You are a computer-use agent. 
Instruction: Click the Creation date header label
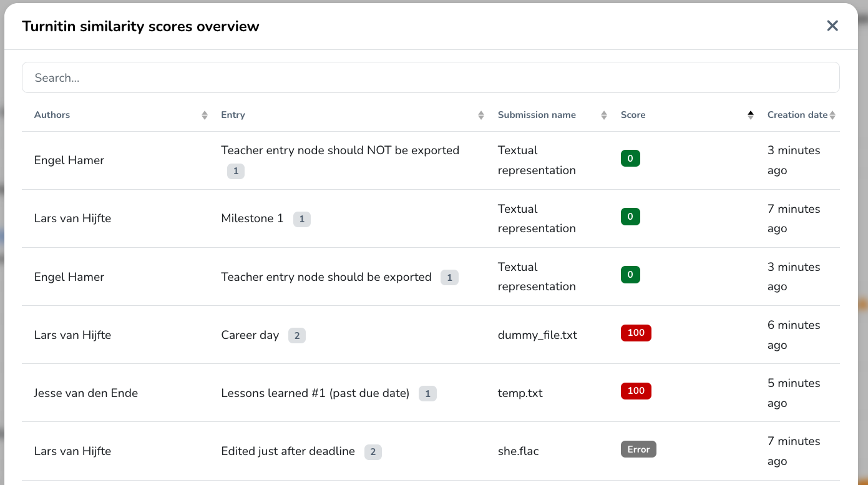[797, 115]
